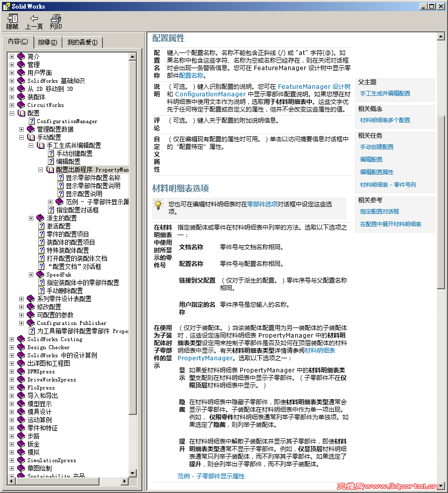The width and height of the screenshot is (448, 493).
Task: Click the help page icon for ConfigurationManager
Action: (32, 121)
